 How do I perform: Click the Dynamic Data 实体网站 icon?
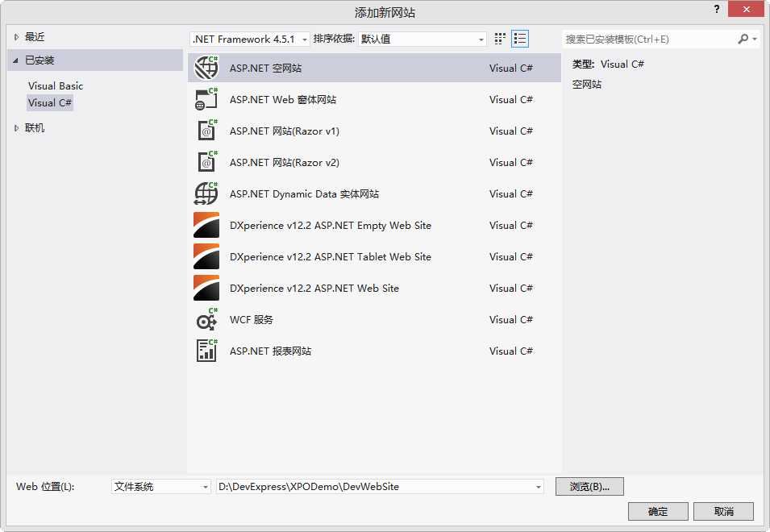pos(206,193)
